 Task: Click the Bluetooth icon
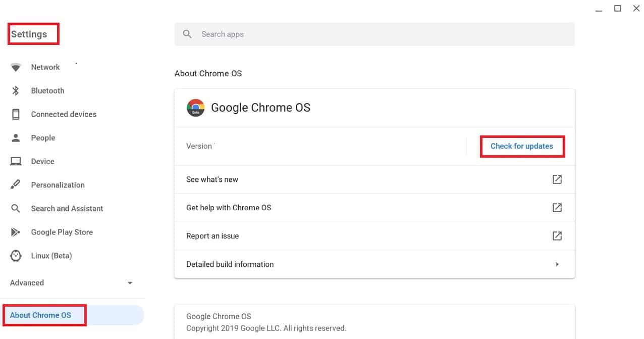coord(16,90)
